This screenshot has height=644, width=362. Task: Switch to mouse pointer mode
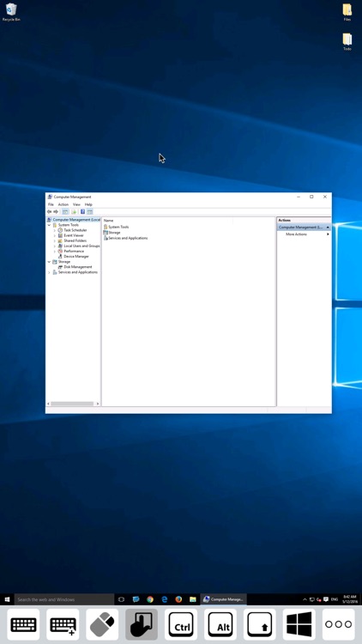pyautogui.click(x=102, y=625)
